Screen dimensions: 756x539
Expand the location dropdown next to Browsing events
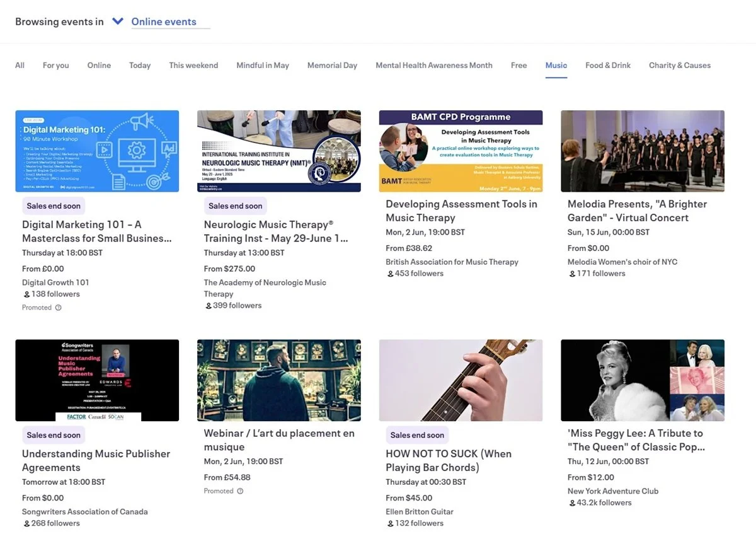[x=118, y=20]
